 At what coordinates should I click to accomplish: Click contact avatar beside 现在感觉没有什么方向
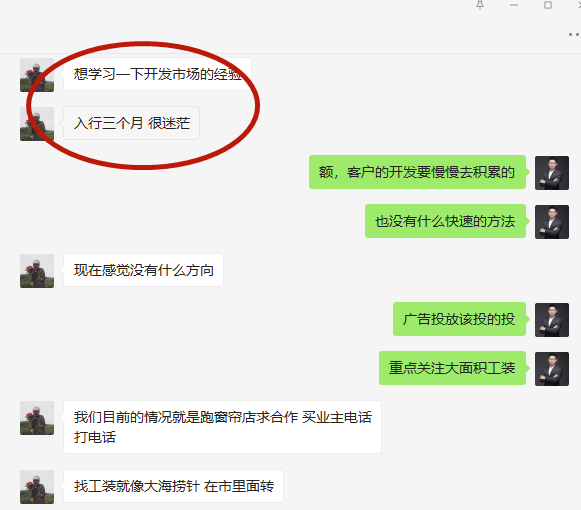pos(37,271)
